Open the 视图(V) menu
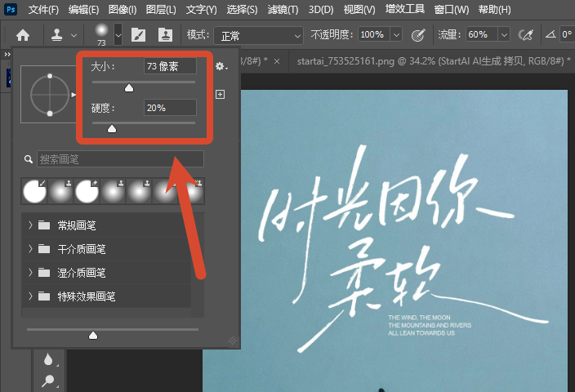 359,9
